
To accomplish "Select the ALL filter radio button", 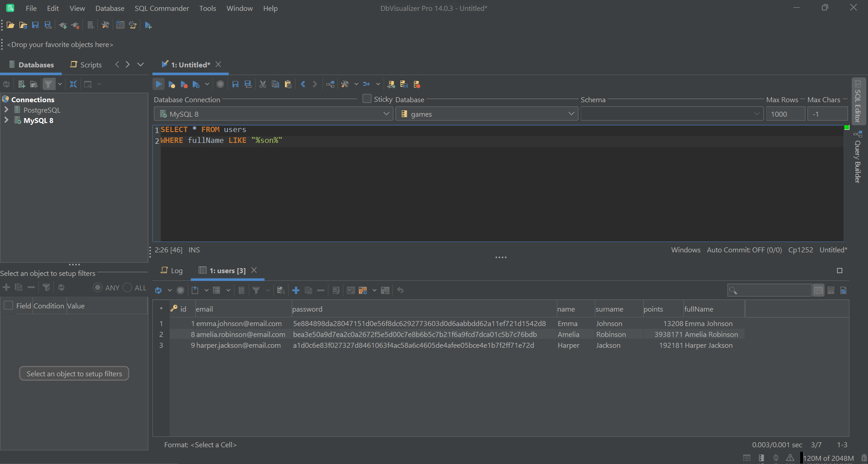I will (126, 288).
